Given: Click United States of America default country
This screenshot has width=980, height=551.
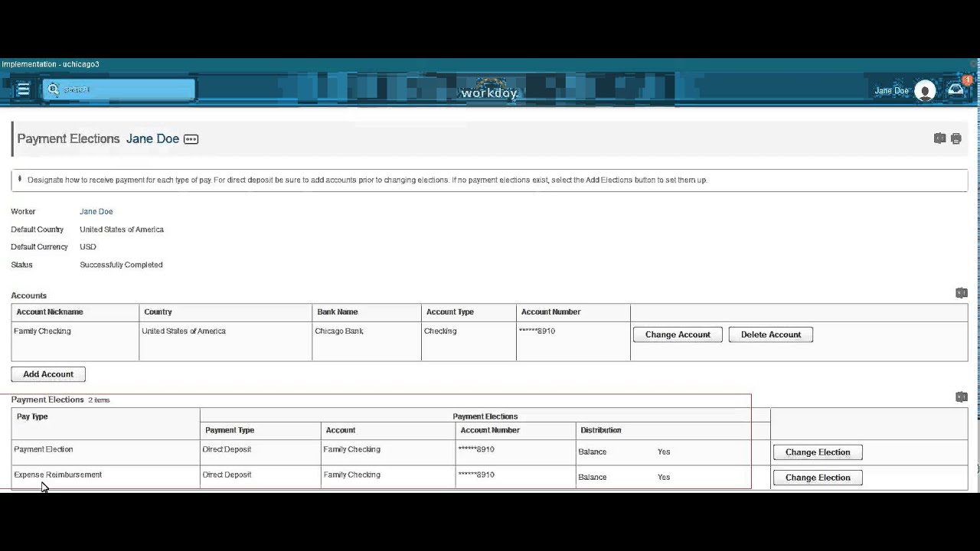Looking at the screenshot, I should (122, 230).
